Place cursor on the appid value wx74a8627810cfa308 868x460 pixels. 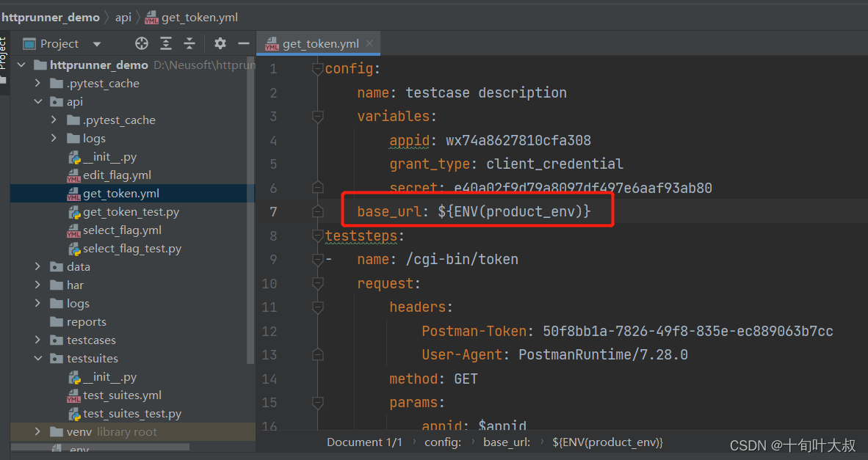tap(518, 140)
